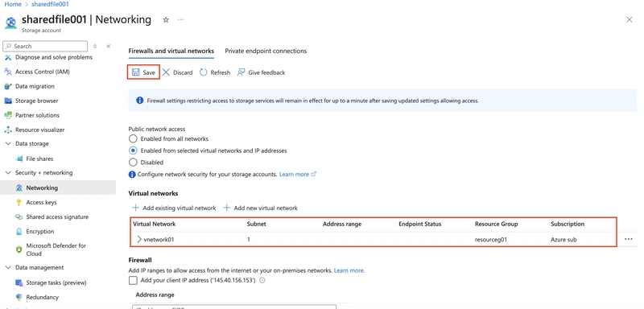Image resolution: width=644 pixels, height=309 pixels.
Task: Select the Disabled public network access option
Action: tap(133, 162)
